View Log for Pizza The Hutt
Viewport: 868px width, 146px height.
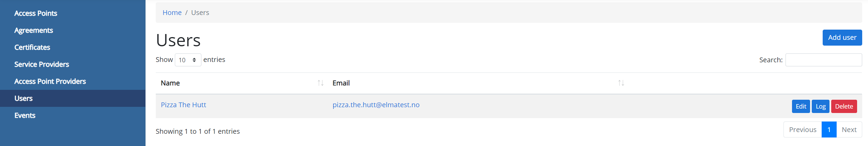tap(820, 107)
